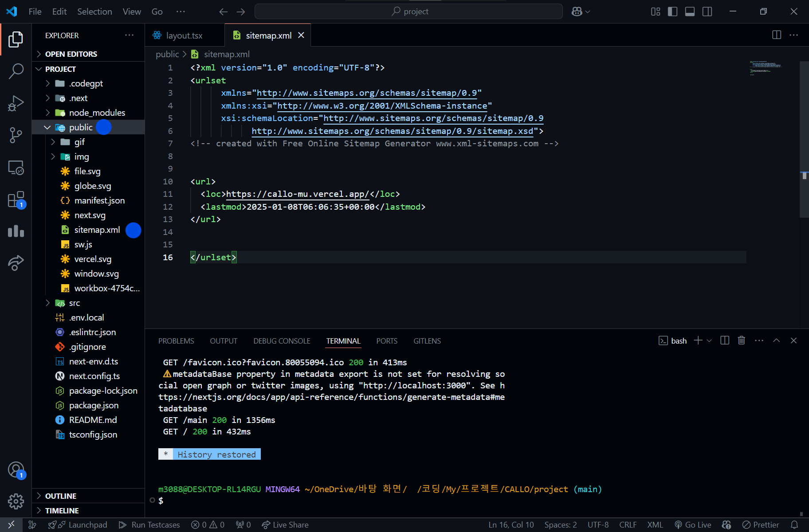Click Run Testcases in status bar
Viewport: 809px width, 532px height.
(149, 525)
